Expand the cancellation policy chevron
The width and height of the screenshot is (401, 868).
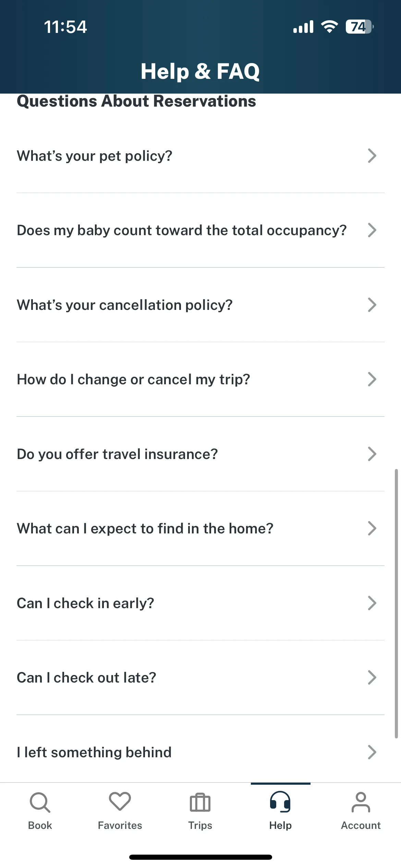pyautogui.click(x=372, y=305)
